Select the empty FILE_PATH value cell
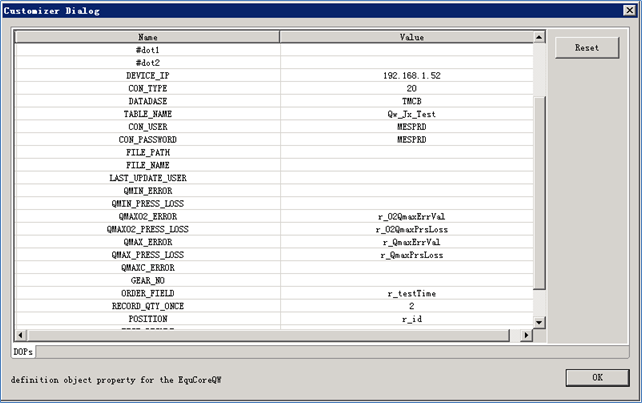 [x=411, y=153]
